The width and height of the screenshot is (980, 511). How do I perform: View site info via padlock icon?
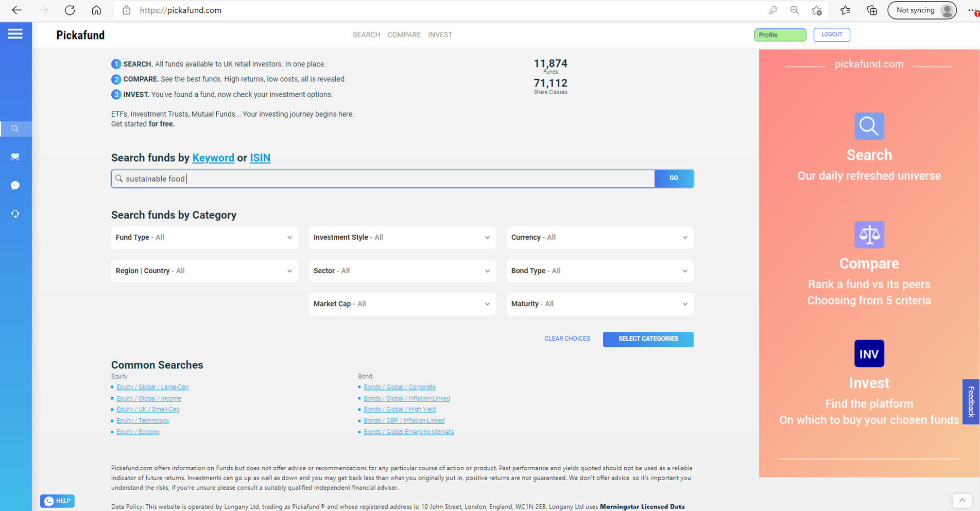click(127, 10)
